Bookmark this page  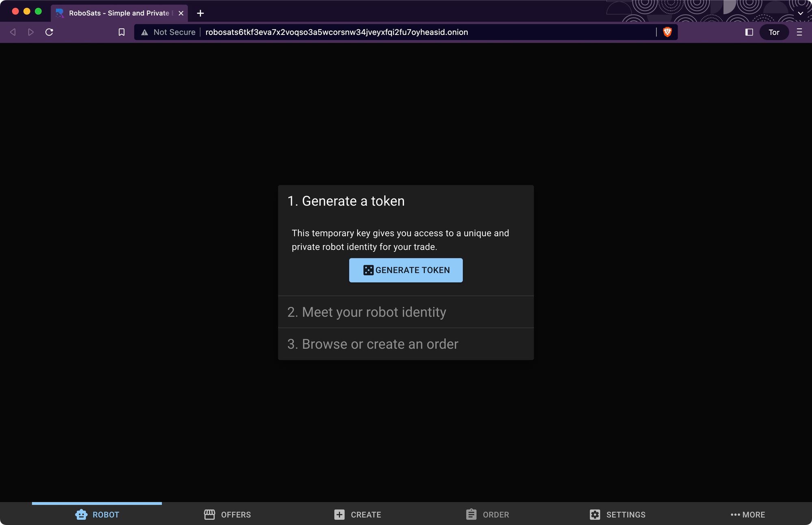(x=121, y=32)
